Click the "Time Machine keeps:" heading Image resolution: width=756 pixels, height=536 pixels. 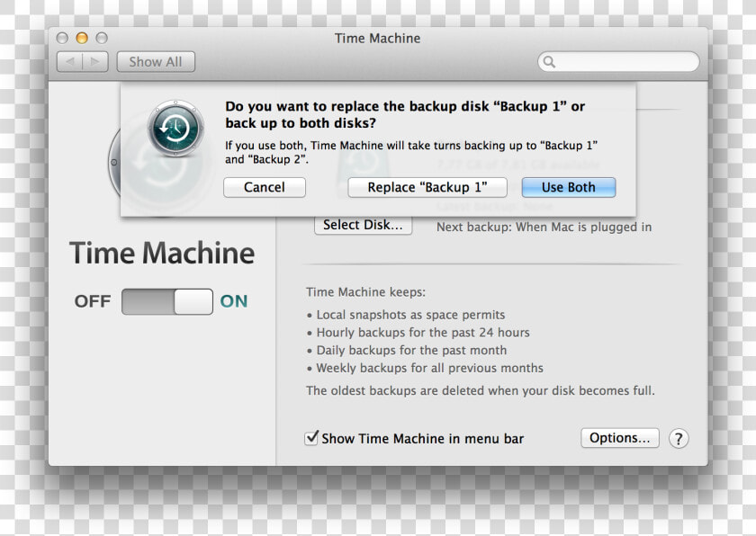pyautogui.click(x=366, y=292)
